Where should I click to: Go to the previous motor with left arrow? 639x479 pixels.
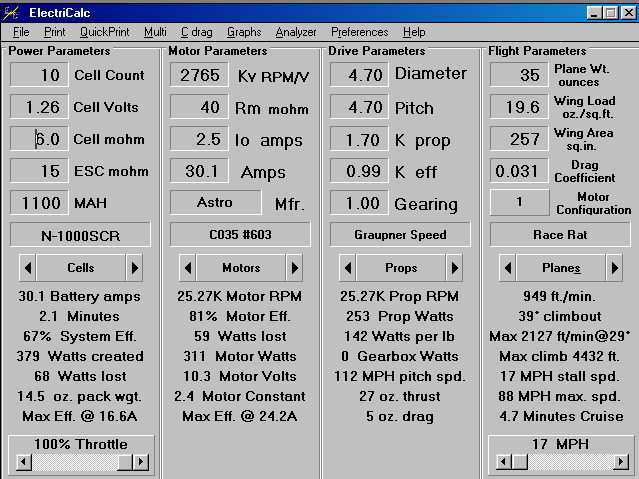(x=187, y=268)
